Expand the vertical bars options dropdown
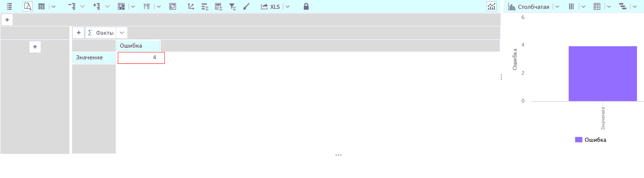The image size is (644, 178). [x=583, y=7]
